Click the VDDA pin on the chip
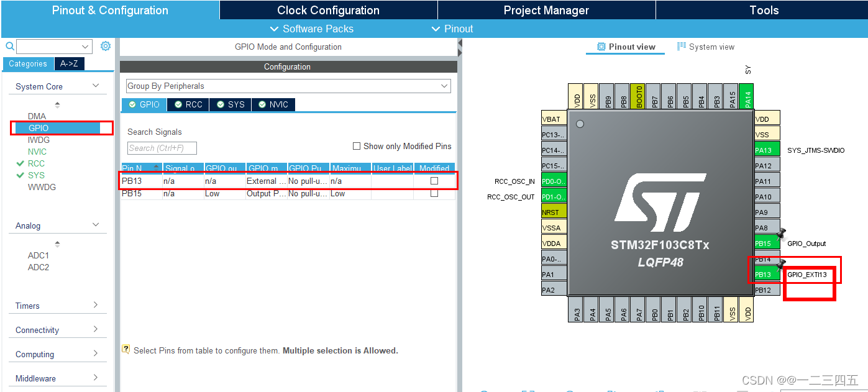 point(554,243)
